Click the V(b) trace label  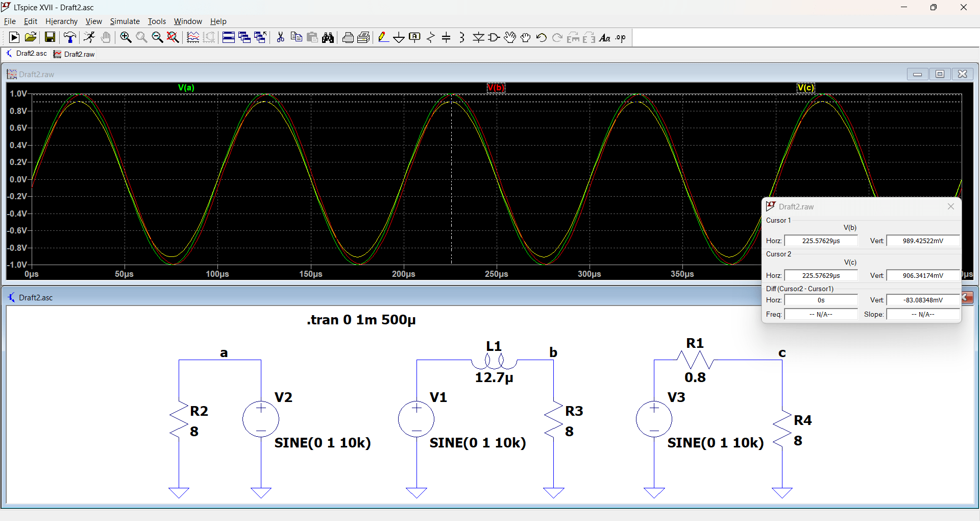click(496, 88)
